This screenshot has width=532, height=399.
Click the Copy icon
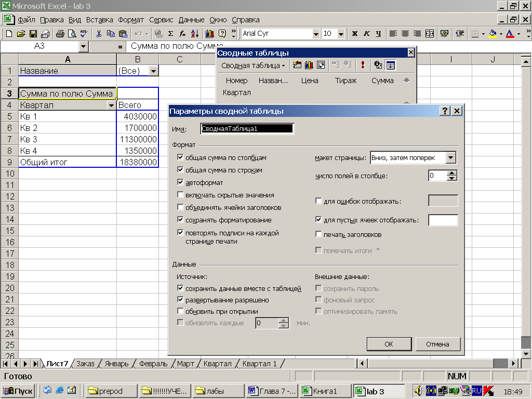pyautogui.click(x=111, y=34)
